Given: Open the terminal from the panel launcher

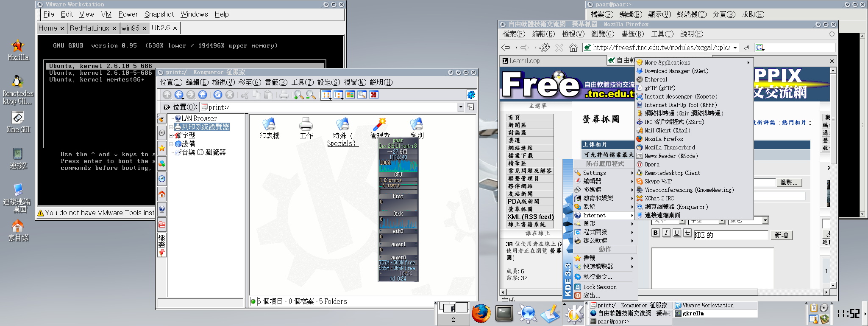Looking at the screenshot, I should point(504,314).
